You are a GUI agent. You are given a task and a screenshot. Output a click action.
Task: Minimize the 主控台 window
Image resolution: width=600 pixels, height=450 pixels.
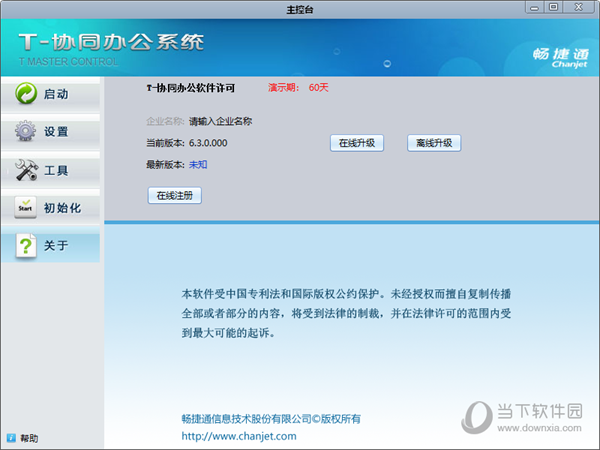tap(534, 7)
